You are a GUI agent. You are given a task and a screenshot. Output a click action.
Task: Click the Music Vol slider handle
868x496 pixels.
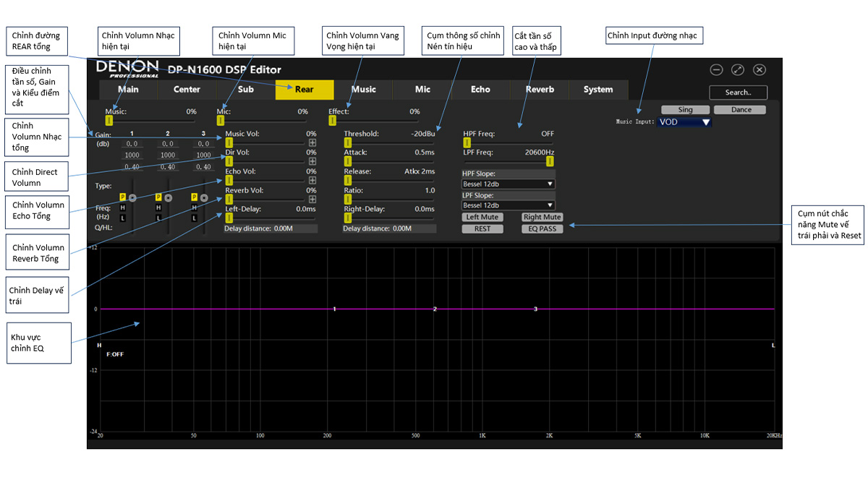[229, 142]
